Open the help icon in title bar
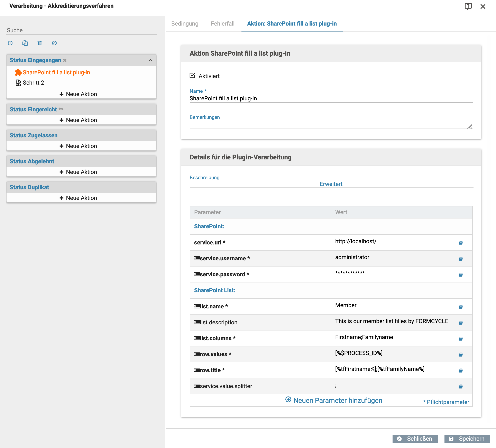This screenshot has width=496, height=448. 468,6
